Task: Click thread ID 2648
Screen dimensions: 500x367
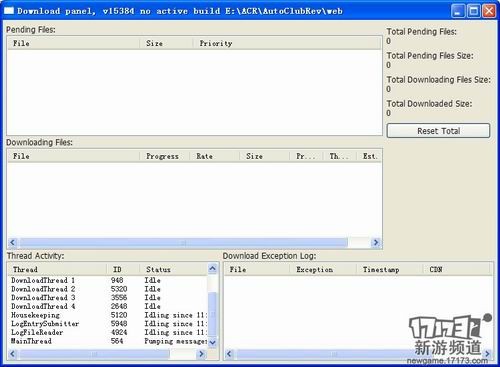Action: tap(119, 306)
